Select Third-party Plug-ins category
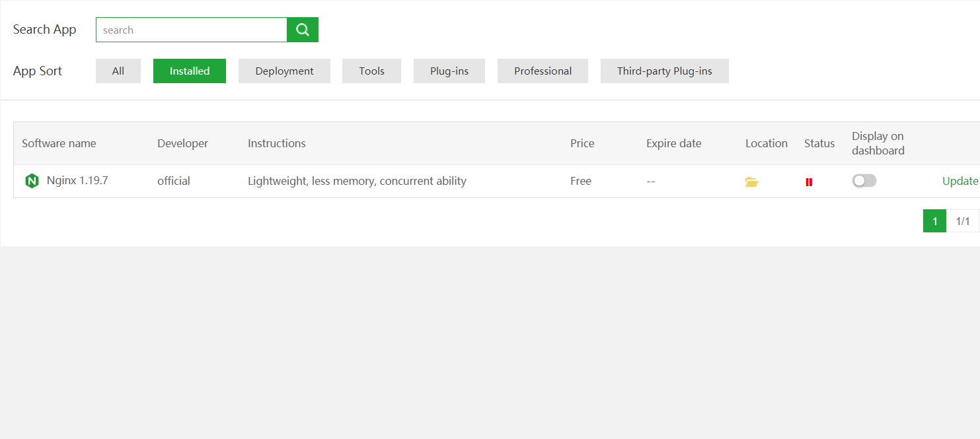This screenshot has height=439, width=980. tap(664, 71)
